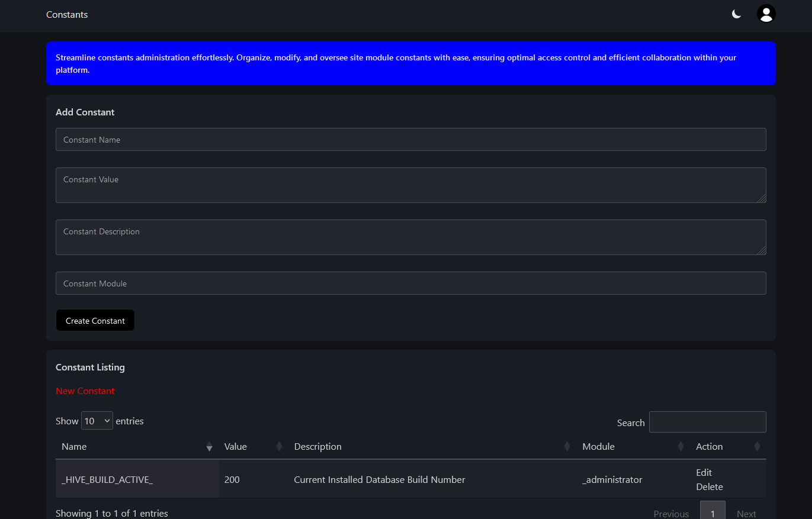
Task: Sort by Module using its arrows
Action: tap(681, 447)
